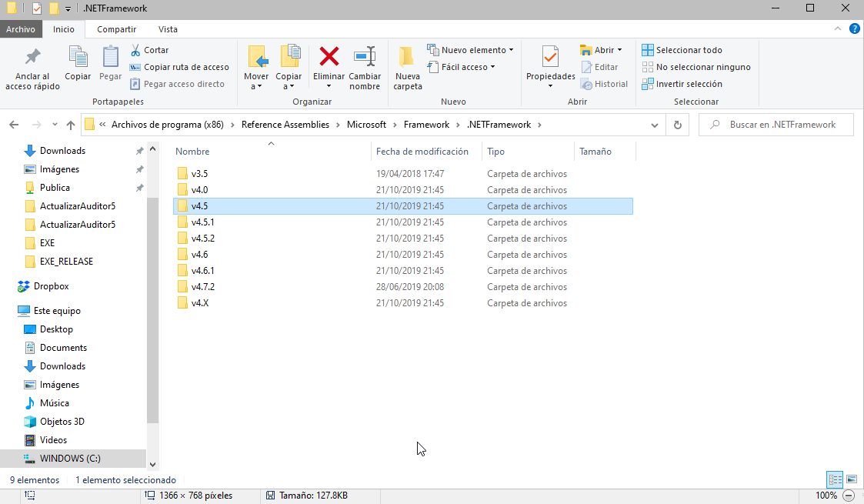Click Framework in the address path
864x504 pixels.
tap(426, 125)
